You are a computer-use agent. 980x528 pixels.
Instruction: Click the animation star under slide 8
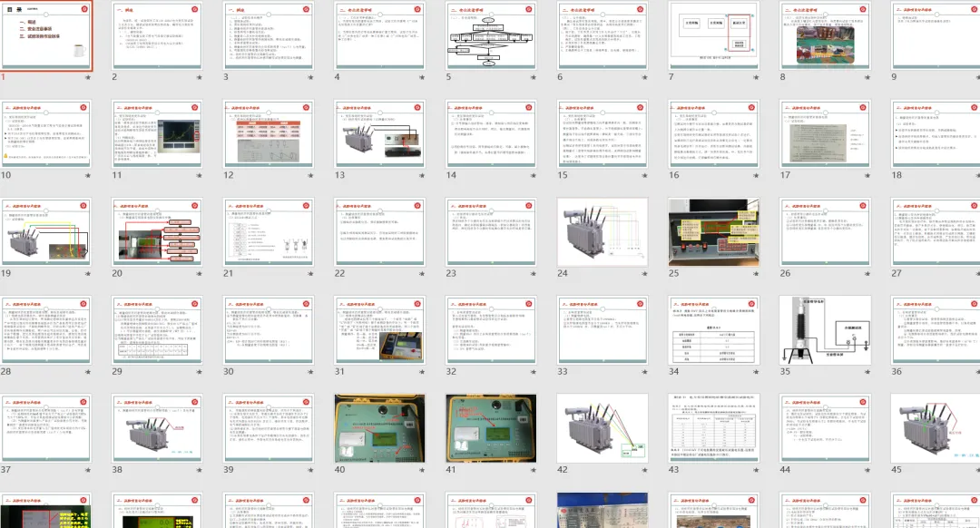point(867,77)
